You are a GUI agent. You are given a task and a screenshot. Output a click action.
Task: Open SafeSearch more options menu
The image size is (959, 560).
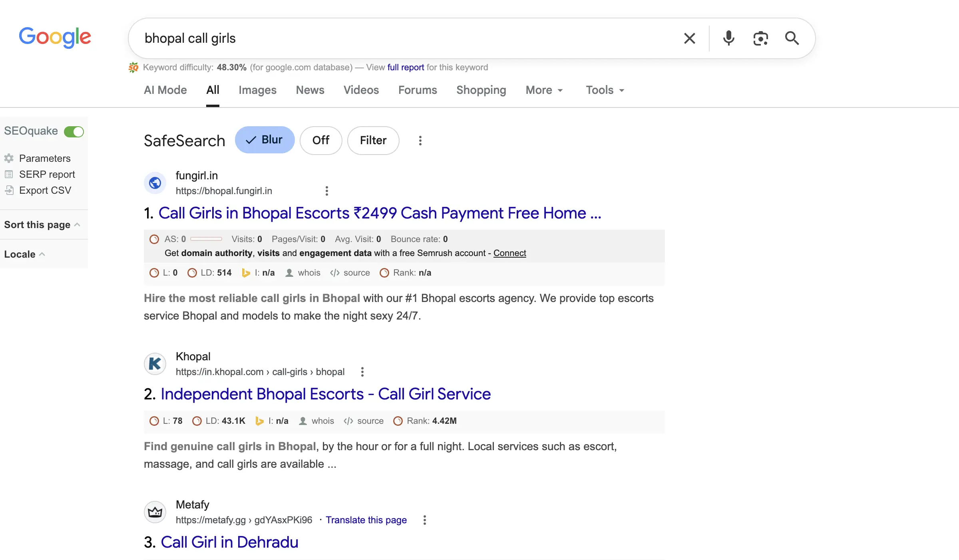click(x=420, y=141)
